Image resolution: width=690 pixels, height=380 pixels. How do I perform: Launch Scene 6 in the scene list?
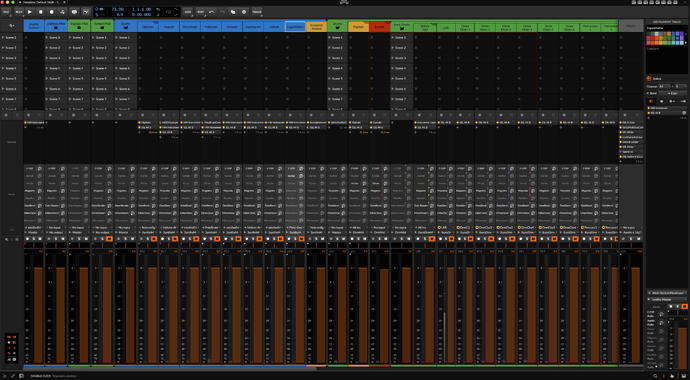click(11, 89)
